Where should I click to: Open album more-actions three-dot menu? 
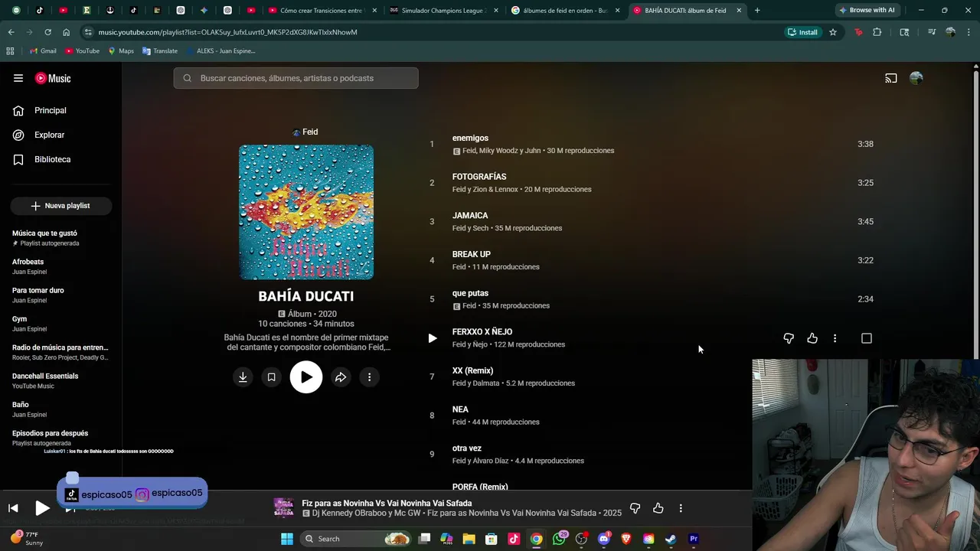[x=369, y=377]
